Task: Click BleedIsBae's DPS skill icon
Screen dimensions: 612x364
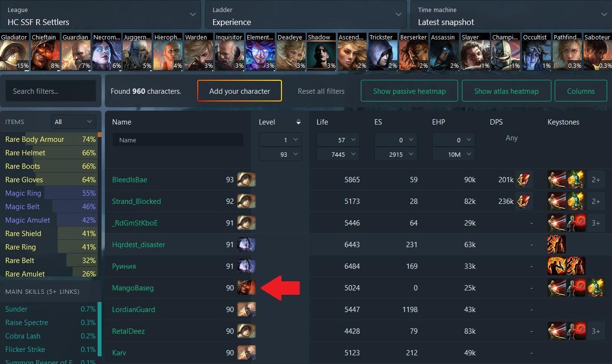Action: (524, 180)
